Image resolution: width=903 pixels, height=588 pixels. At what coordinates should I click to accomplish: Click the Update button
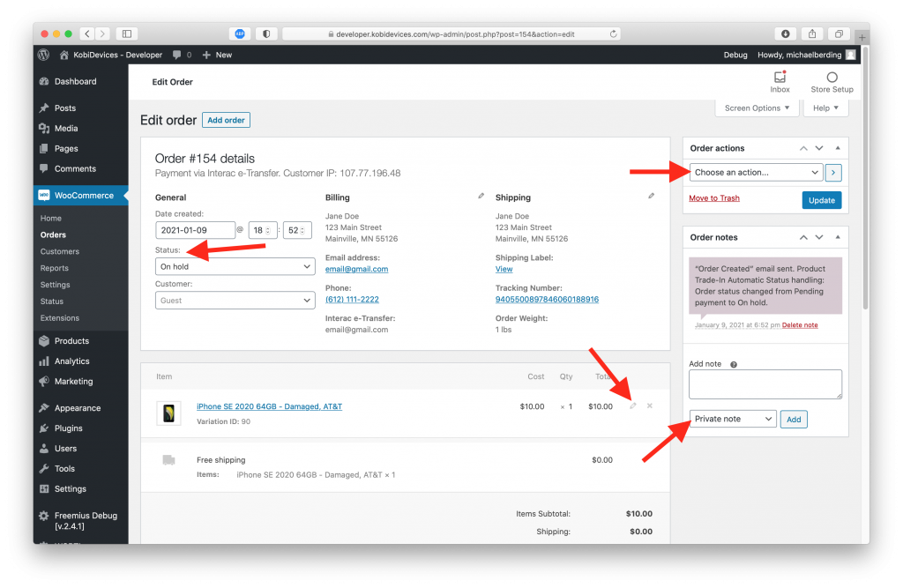click(x=821, y=200)
